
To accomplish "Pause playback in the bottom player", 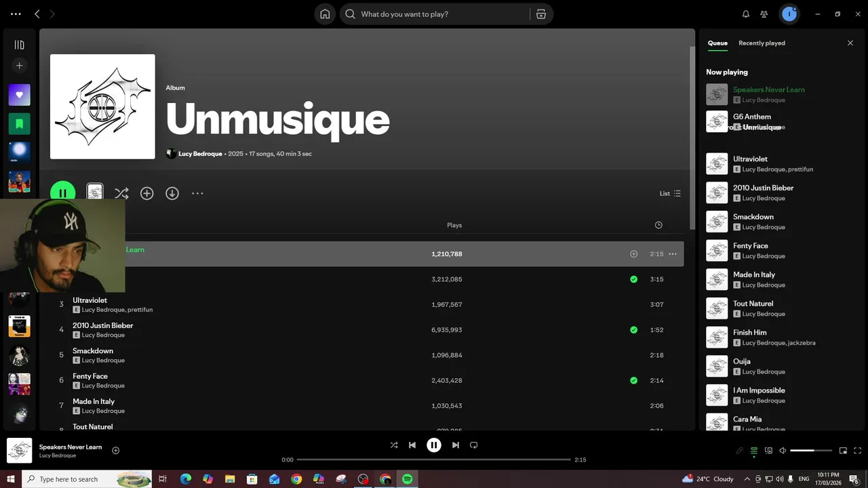I will click(x=434, y=445).
